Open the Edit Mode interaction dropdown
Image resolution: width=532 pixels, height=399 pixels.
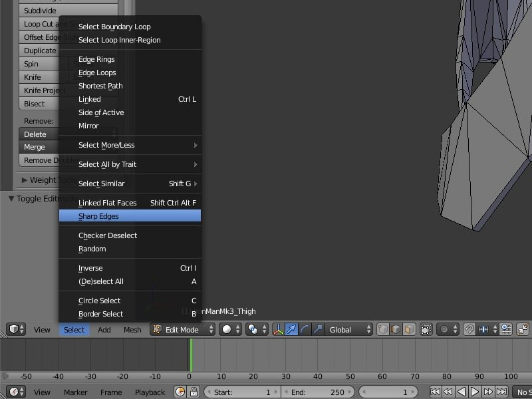[x=183, y=329]
